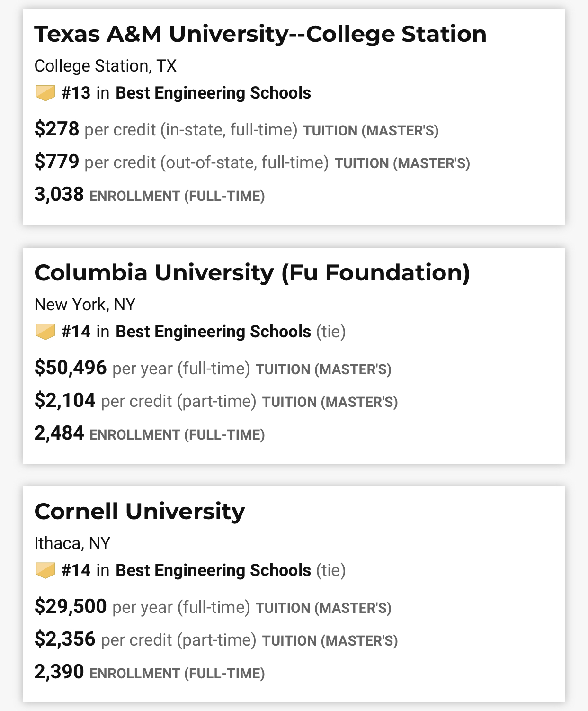Select the Ithaca, NY location text

[72, 543]
